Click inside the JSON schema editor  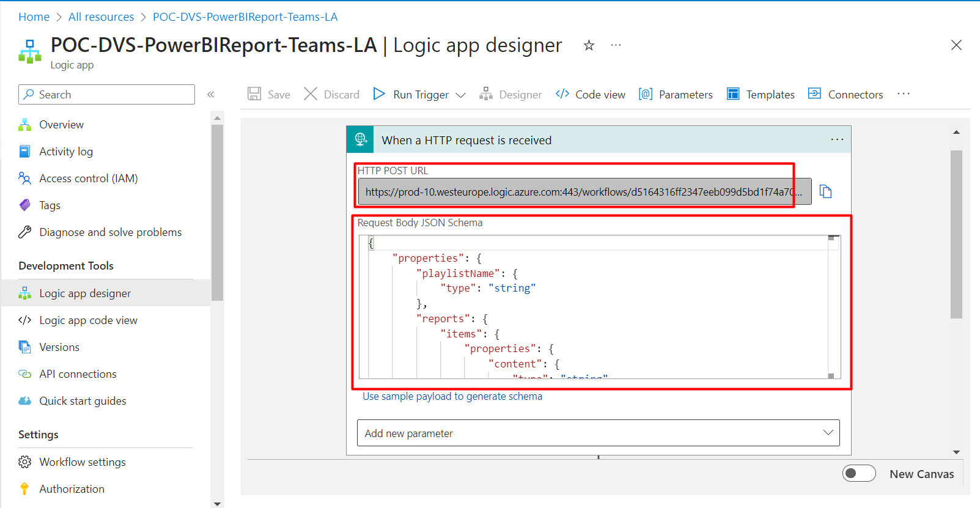tap(599, 307)
